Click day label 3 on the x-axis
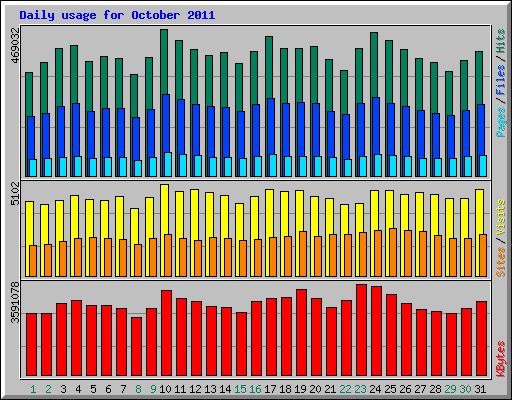This screenshot has width=512, height=400. pyautogui.click(x=63, y=389)
